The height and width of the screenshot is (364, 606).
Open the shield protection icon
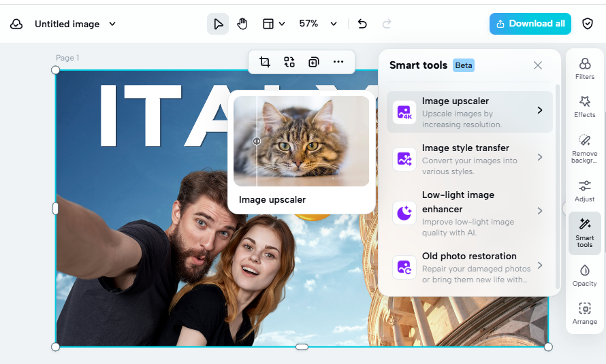point(588,24)
